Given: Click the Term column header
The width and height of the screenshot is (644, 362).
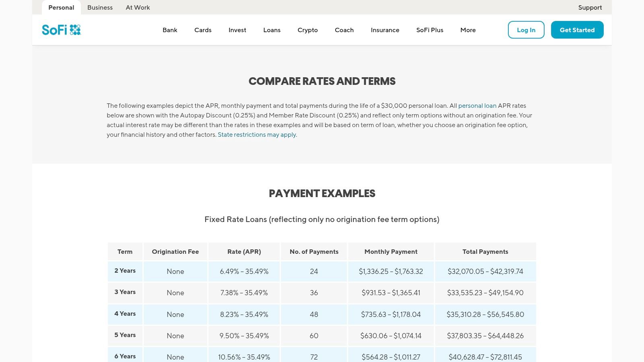Looking at the screenshot, I should pyautogui.click(x=125, y=251).
